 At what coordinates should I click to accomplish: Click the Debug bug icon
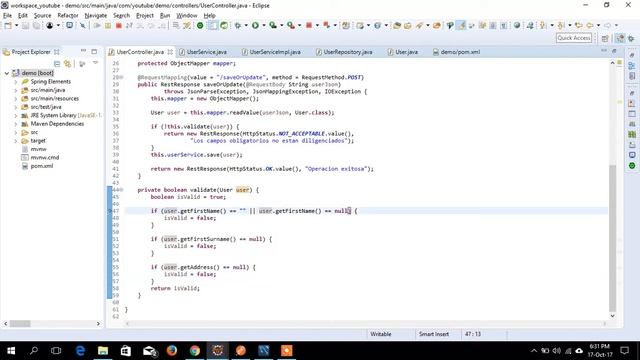238,25
